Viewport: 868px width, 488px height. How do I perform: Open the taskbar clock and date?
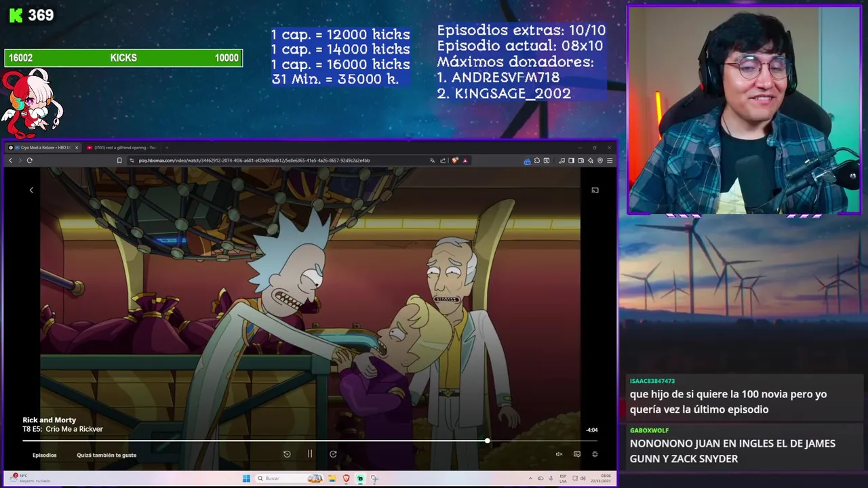pos(601,479)
